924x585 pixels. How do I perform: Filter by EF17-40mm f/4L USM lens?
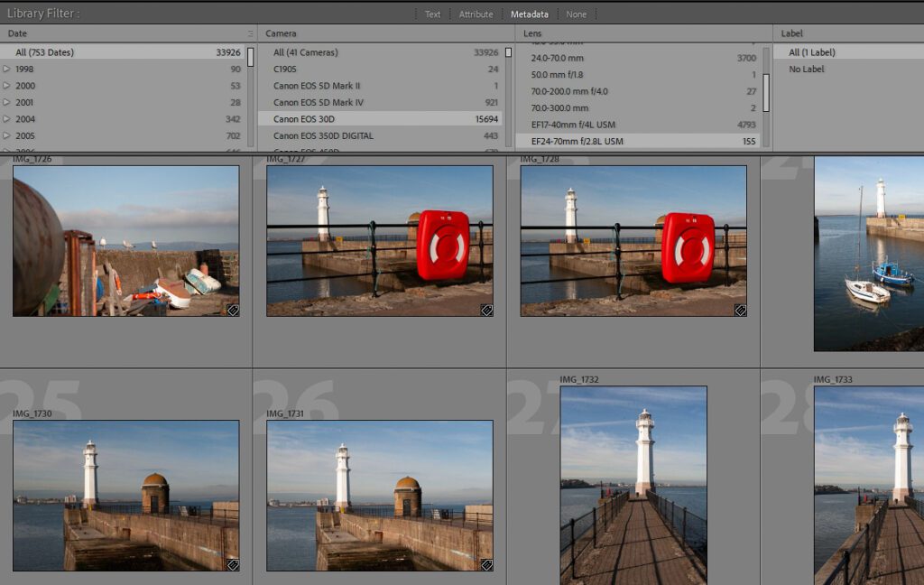coord(573,125)
